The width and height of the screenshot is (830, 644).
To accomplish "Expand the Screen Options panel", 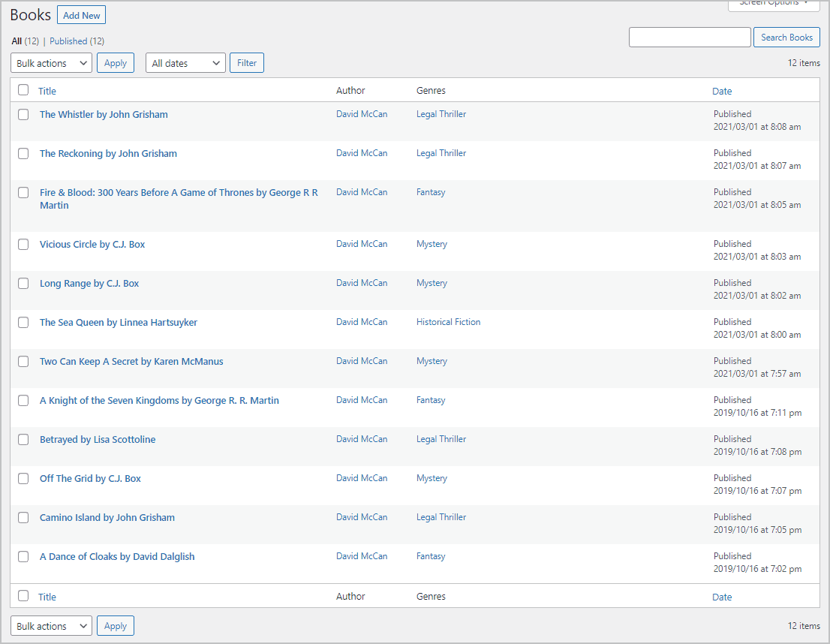I will point(774,4).
